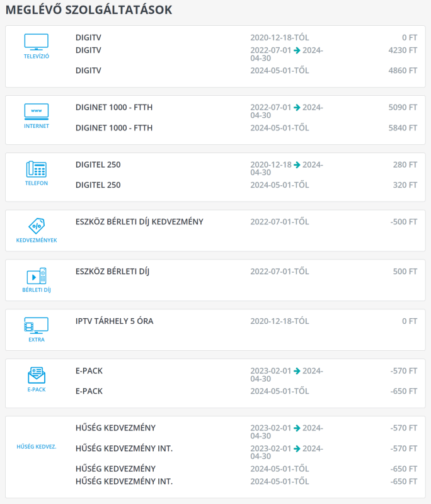Viewport: 431px width, 504px height.
Task: Click the Kedvezmények label text
Action: coord(36,240)
